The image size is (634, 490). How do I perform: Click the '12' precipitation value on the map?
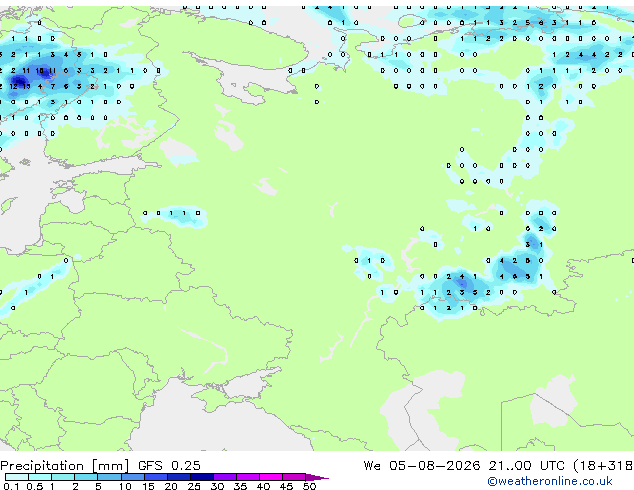point(13,86)
